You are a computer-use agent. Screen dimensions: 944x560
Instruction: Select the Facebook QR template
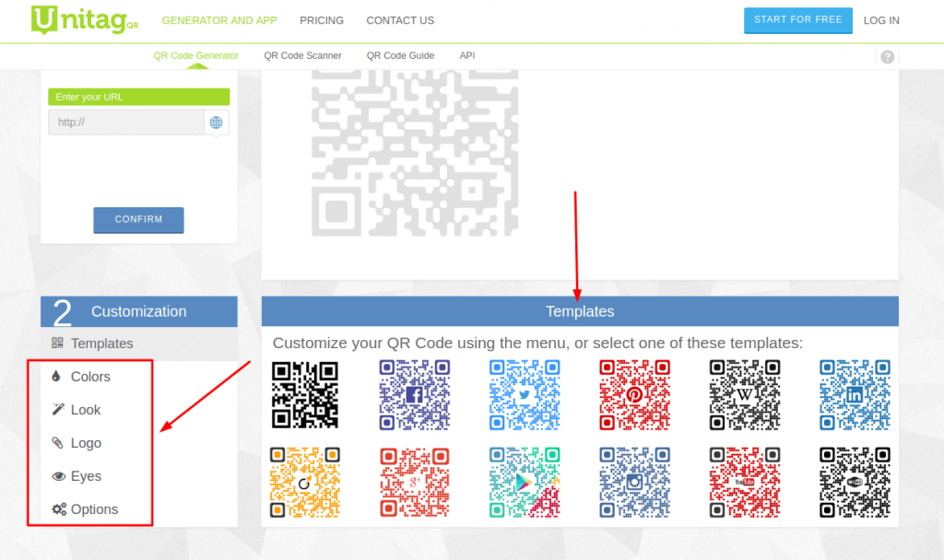(415, 394)
